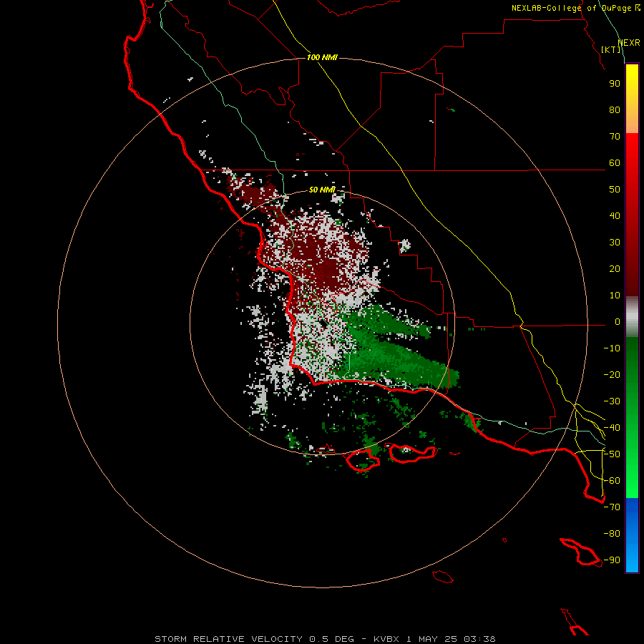The width and height of the screenshot is (644, 644).
Task: Click the 30 value on velocity scale
Action: click(615, 243)
